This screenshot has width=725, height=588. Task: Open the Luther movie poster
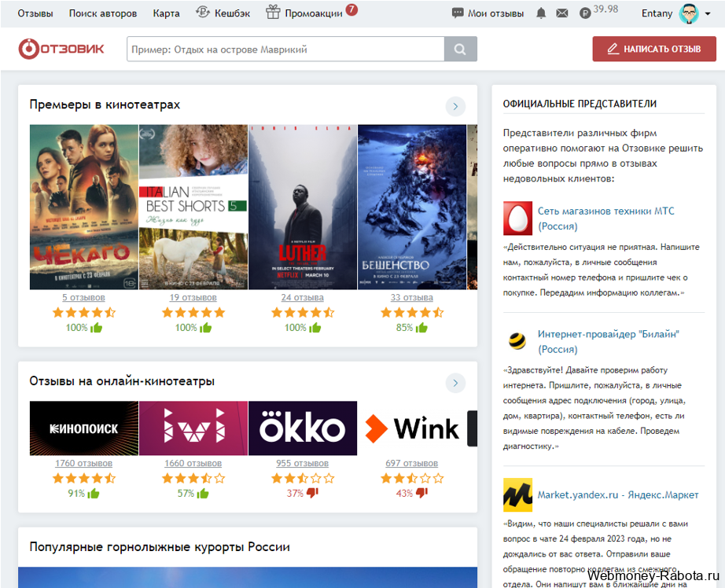303,207
